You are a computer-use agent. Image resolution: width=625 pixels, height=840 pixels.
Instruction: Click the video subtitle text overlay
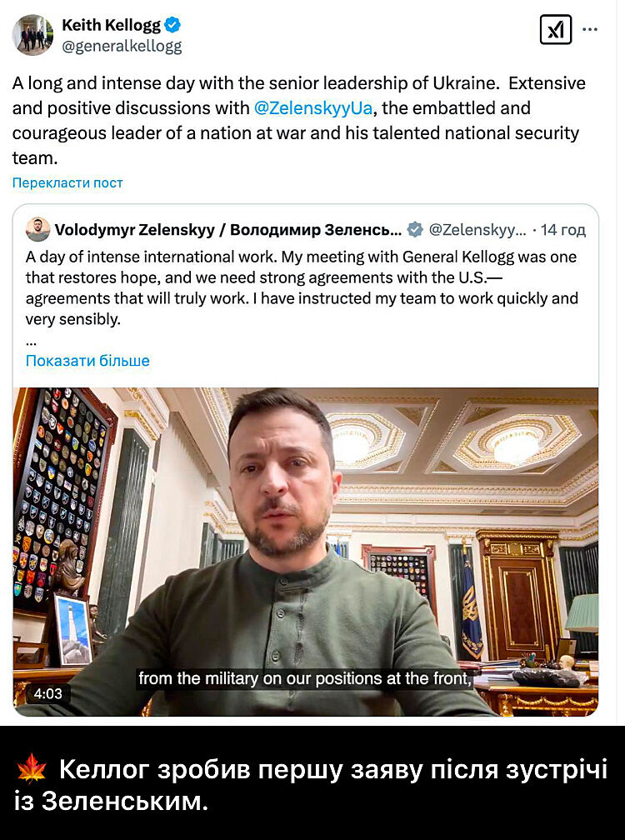(x=305, y=679)
